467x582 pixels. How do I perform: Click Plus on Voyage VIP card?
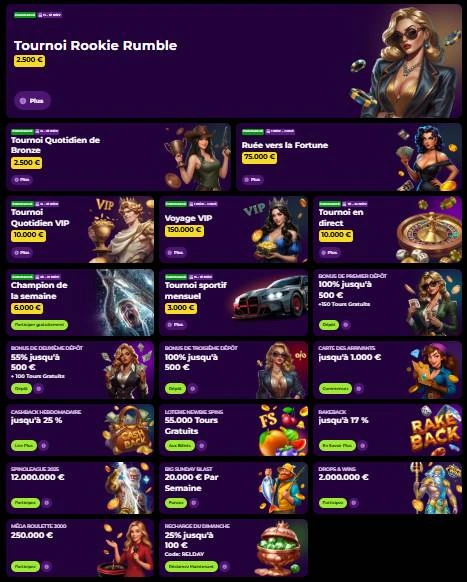pos(176,252)
